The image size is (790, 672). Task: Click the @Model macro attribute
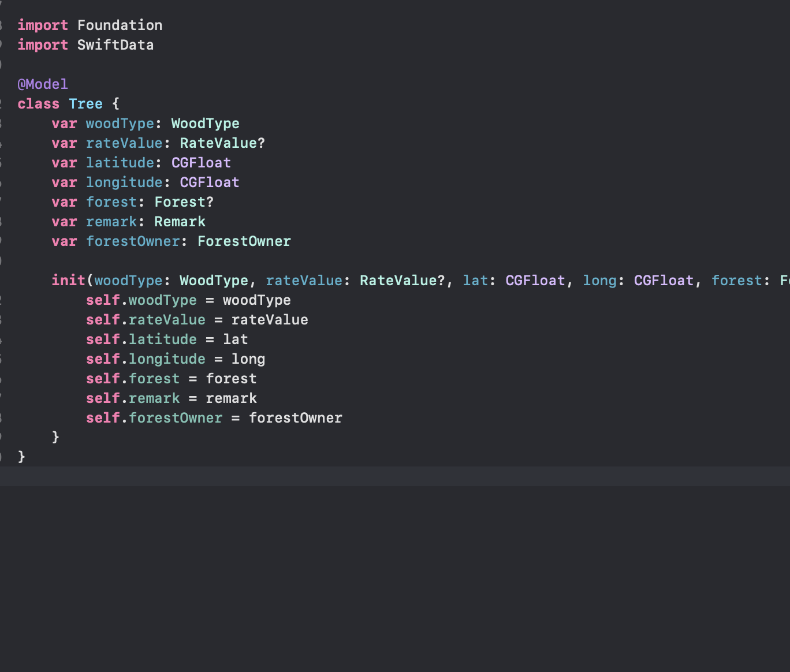click(x=43, y=84)
